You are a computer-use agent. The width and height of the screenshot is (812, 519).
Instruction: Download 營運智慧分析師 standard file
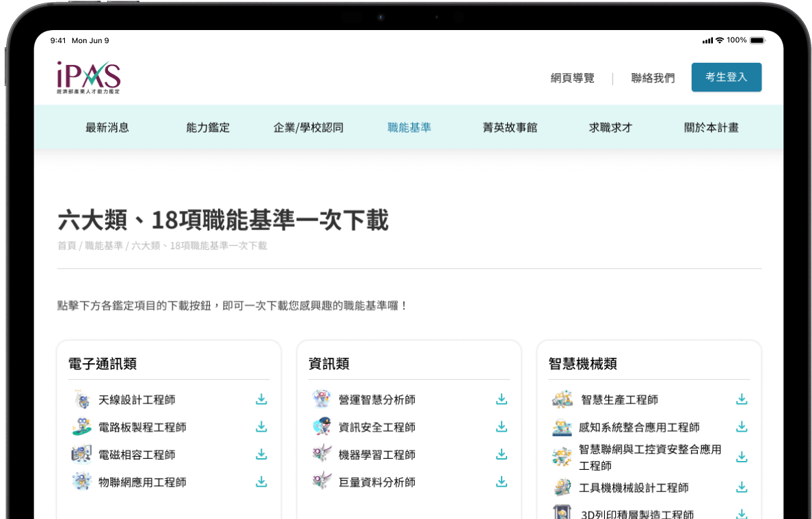tap(501, 399)
